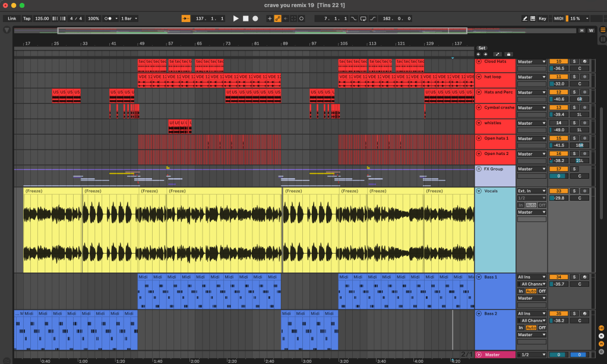Toggle the Mixer section M button
This screenshot has width=607, height=364.
(601, 343)
